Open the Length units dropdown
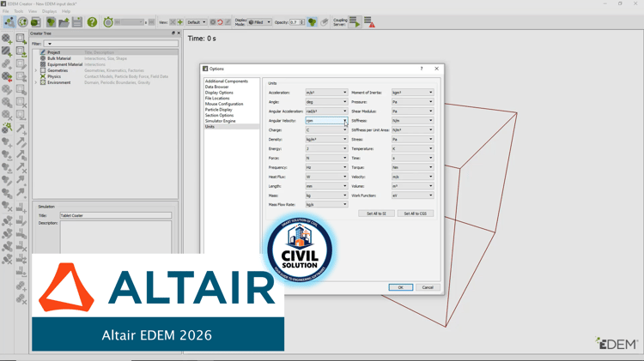644x361 pixels. pos(326,186)
